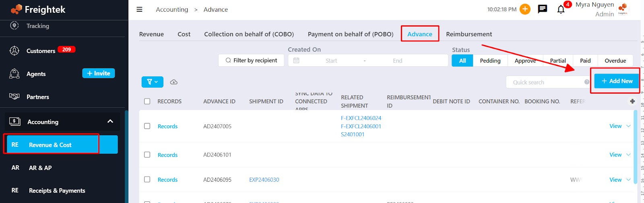Open Revenue & Cost menu item
Screen dimensions: 644x203
(x=62, y=145)
